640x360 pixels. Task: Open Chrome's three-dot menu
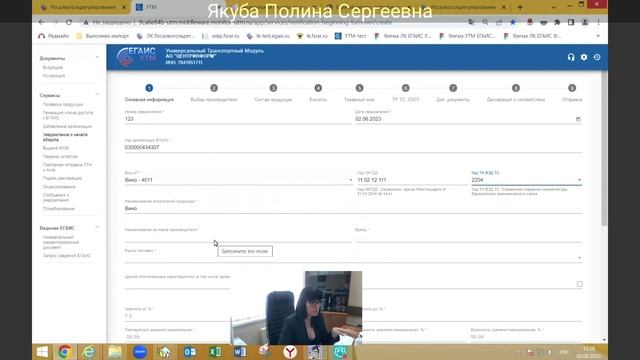[x=598, y=22]
